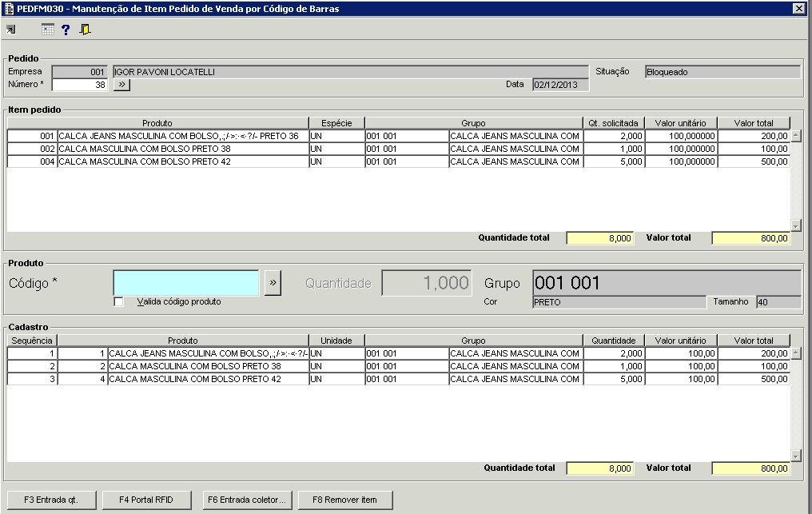
Task: Click the application icon in title bar
Action: (9, 9)
